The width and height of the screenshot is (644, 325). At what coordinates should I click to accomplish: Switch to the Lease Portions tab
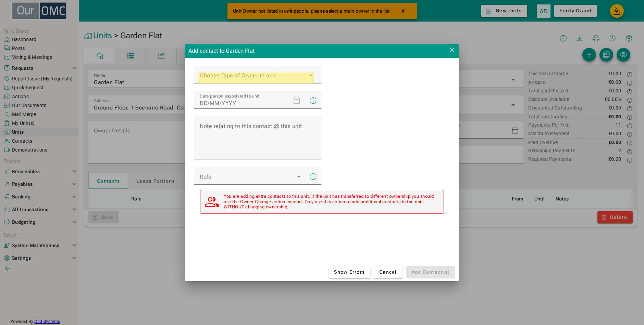click(x=156, y=181)
